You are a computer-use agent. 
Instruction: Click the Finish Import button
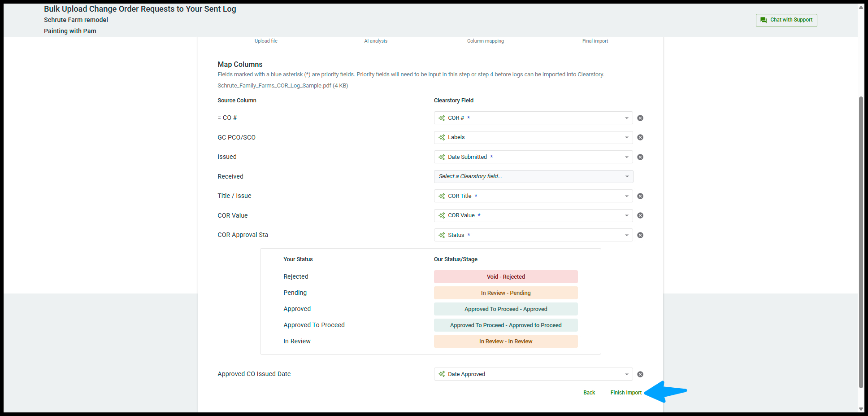(626, 393)
